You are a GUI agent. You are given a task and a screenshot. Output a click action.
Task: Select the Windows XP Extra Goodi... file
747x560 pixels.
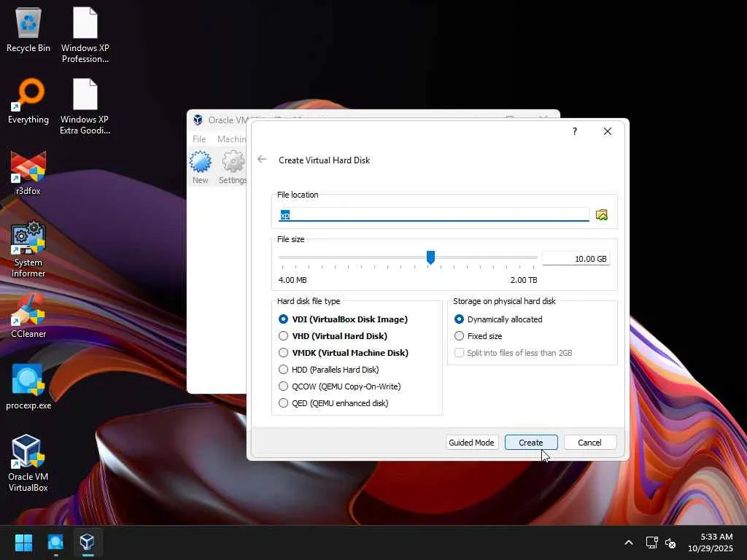click(85, 106)
